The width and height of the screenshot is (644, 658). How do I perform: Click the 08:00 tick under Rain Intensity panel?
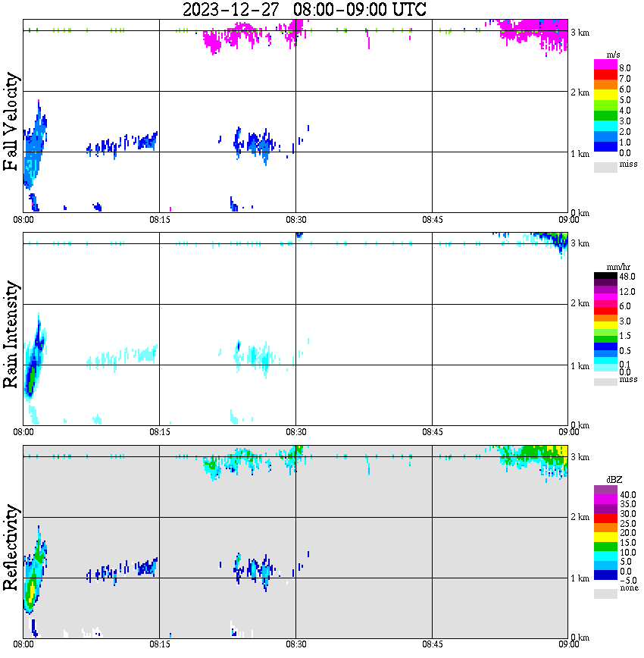point(23,433)
